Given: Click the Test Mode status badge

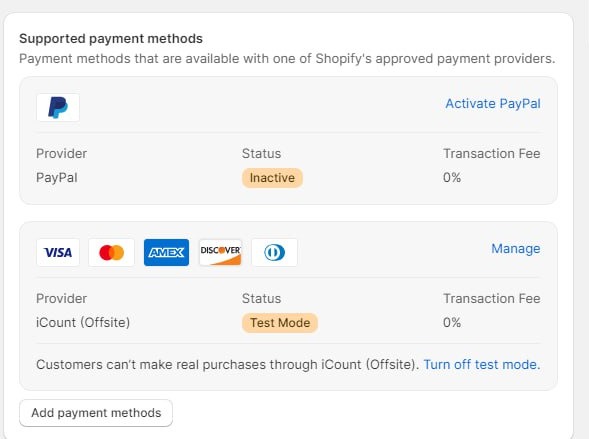Looking at the screenshot, I should 280,323.
